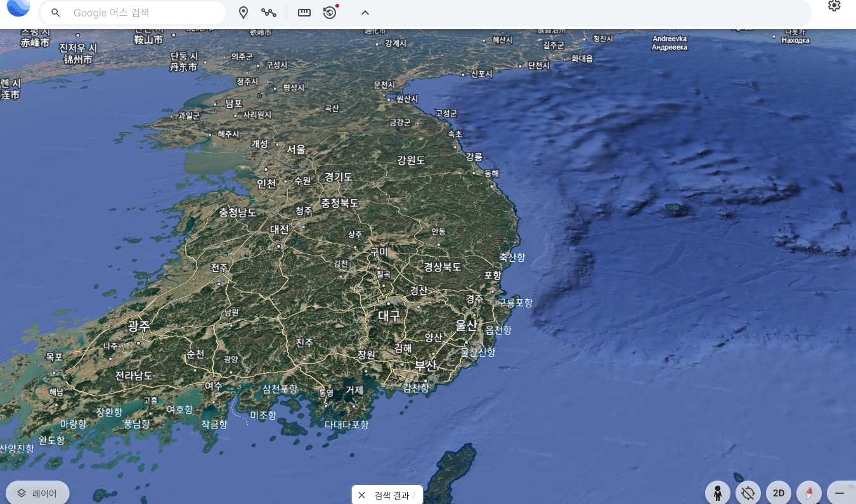This screenshot has height=504, width=856.
Task: Click the 창원 city label
Action: (366, 354)
